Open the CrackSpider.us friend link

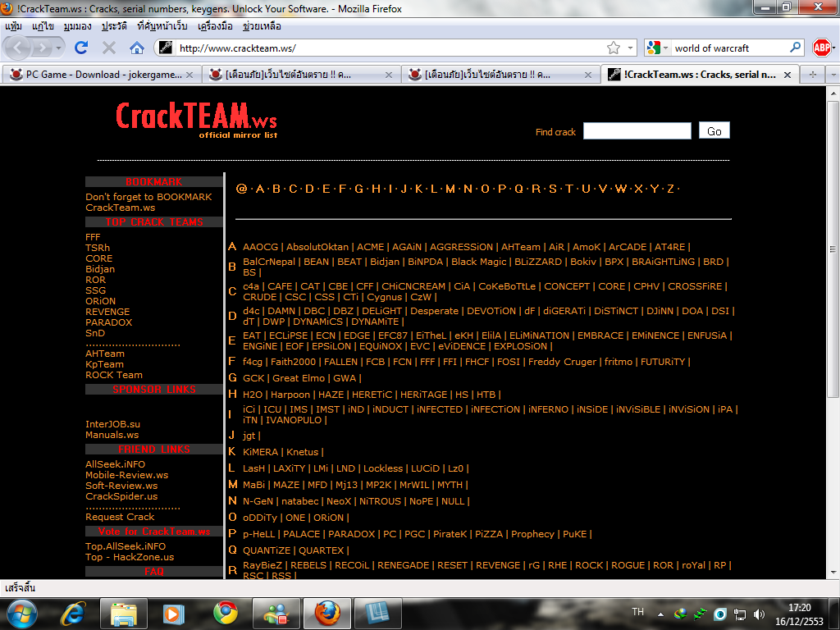point(121,496)
